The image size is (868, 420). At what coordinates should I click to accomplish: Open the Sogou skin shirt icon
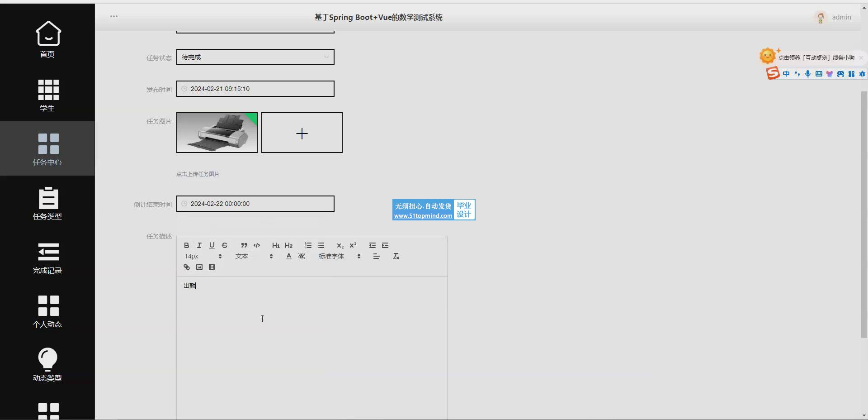[x=830, y=74]
